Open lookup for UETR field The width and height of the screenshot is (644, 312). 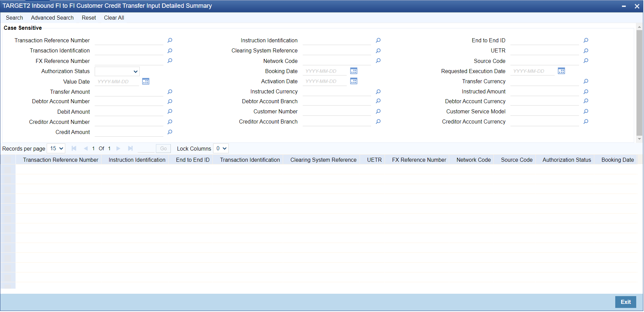[586, 51]
